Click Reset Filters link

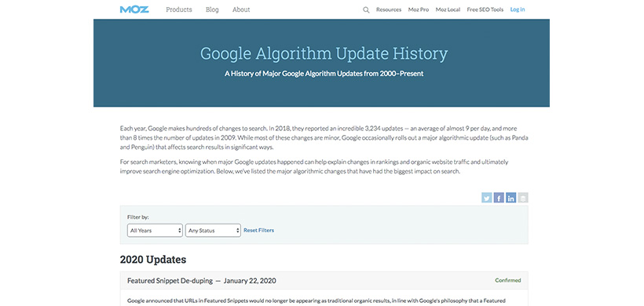[258, 231]
